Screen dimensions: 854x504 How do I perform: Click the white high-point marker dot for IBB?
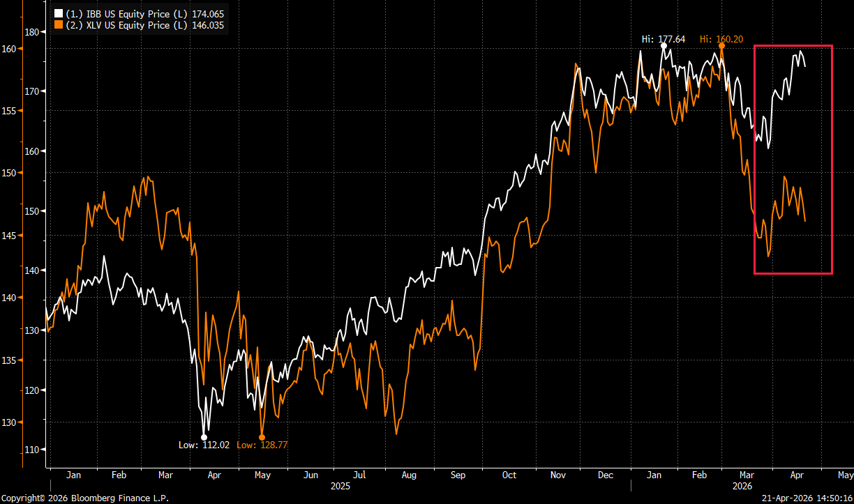[x=664, y=47]
